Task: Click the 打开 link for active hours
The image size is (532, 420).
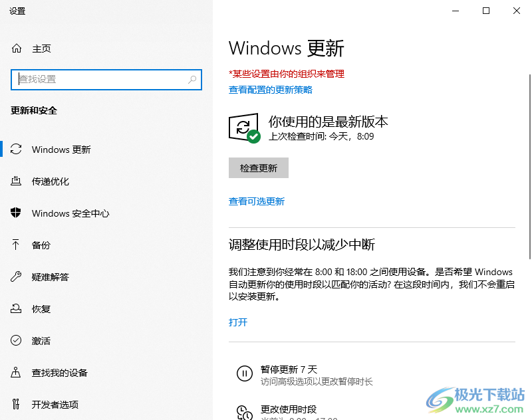Action: click(238, 322)
